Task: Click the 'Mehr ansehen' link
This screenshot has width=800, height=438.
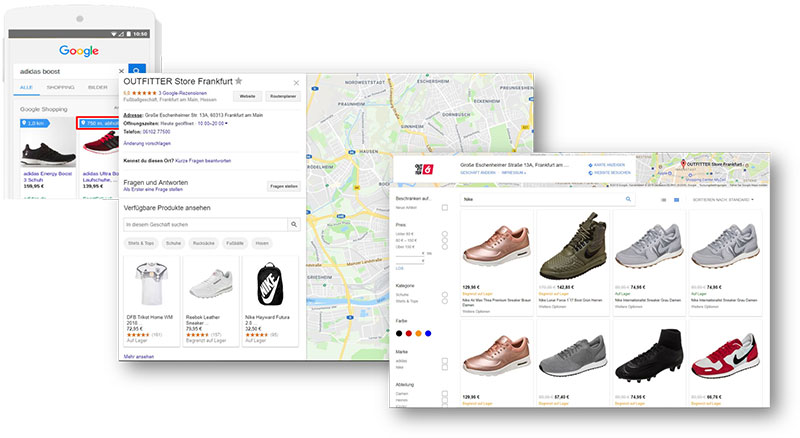Action: click(138, 356)
